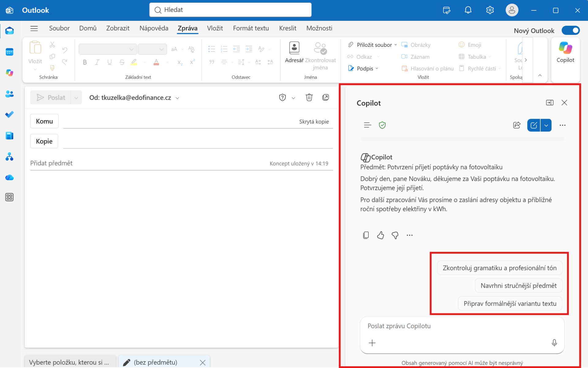Click the green shield protection icon
The image size is (588, 368).
382,125
